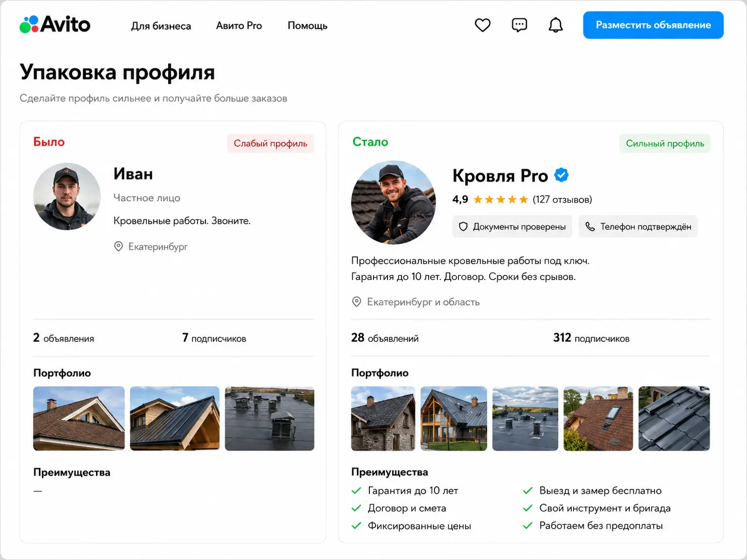Open the Для бизнеса menu item

[161, 26]
